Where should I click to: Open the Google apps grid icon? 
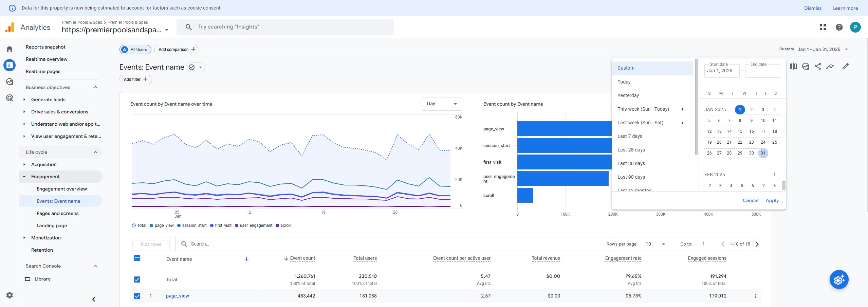tap(823, 27)
